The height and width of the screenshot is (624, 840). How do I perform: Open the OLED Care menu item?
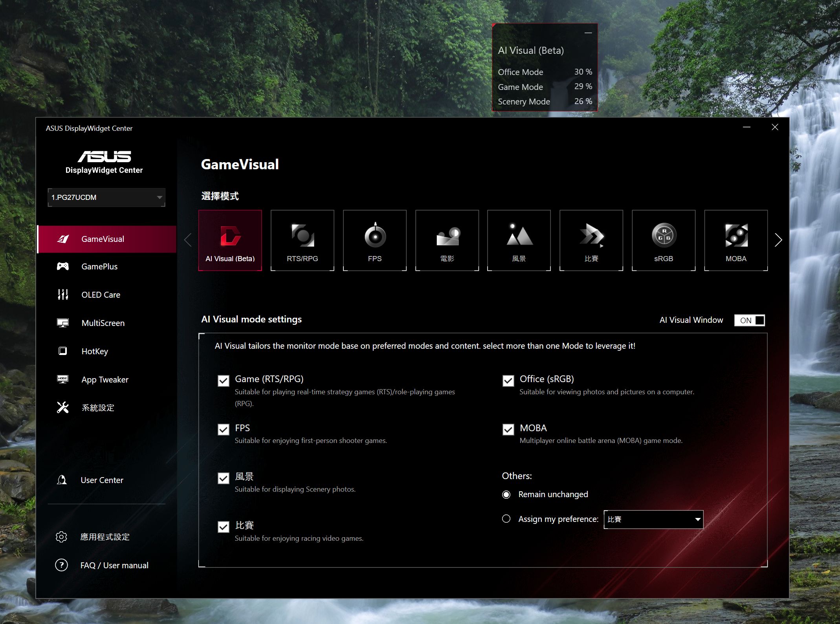[107, 295]
